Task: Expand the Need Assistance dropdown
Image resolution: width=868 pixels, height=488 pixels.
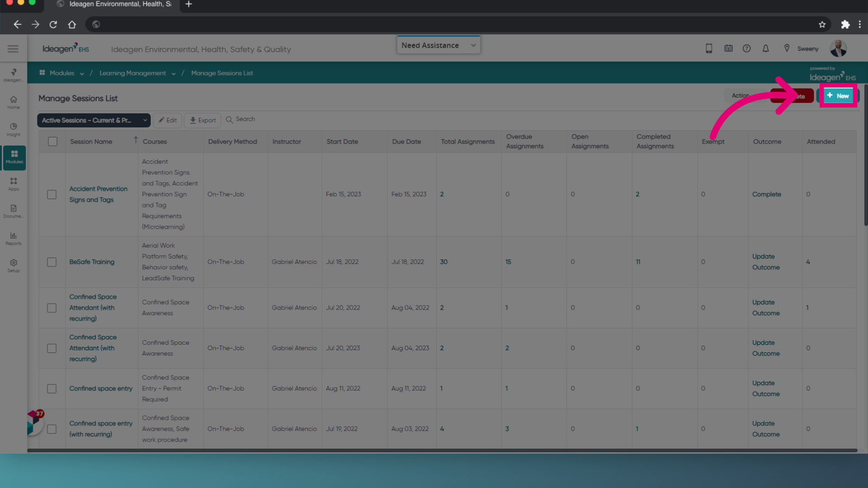Action: (x=439, y=45)
